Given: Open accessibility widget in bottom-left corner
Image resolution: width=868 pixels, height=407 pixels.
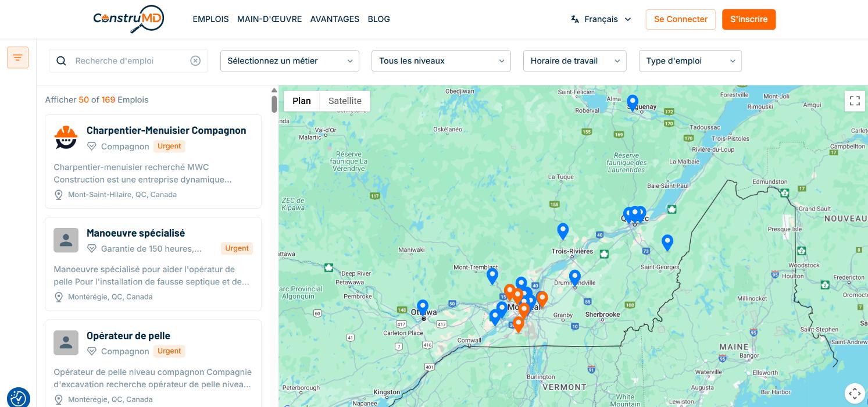Looking at the screenshot, I should click(x=17, y=398).
